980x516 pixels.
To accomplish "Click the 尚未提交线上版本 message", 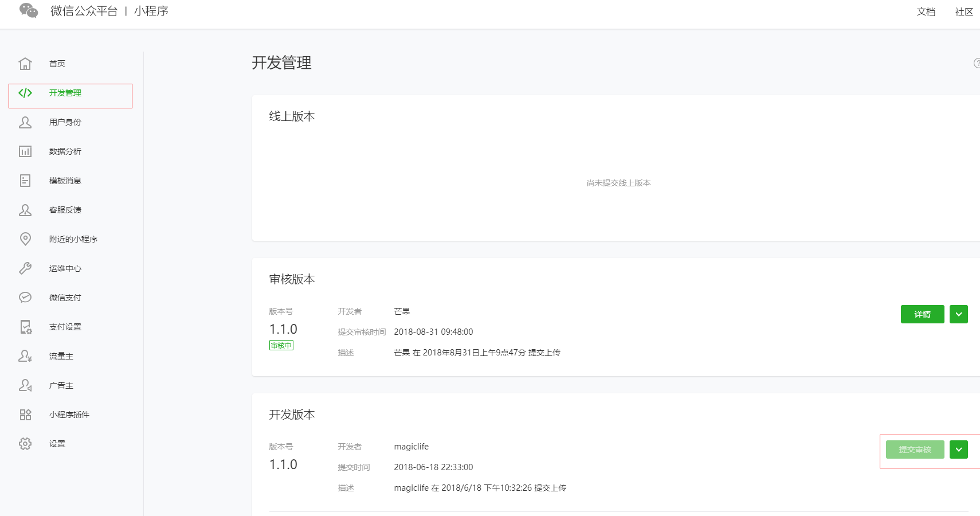I will click(x=618, y=183).
